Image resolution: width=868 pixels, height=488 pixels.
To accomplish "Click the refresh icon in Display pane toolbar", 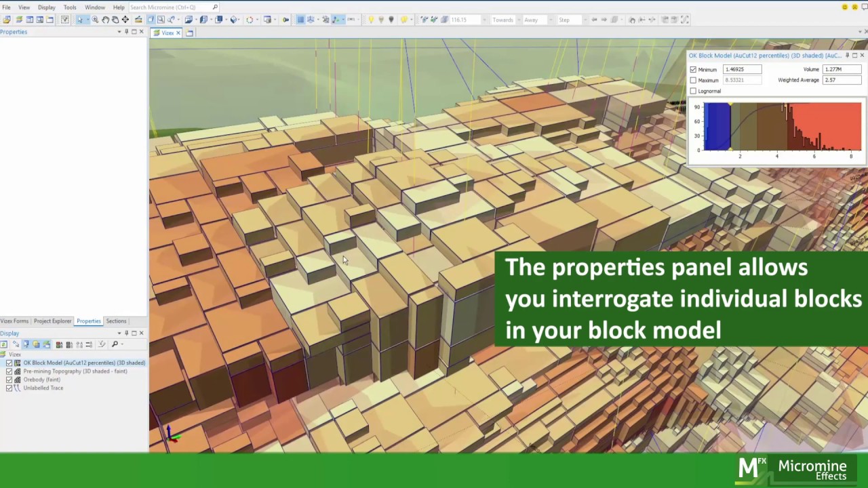I will pyautogui.click(x=3, y=344).
